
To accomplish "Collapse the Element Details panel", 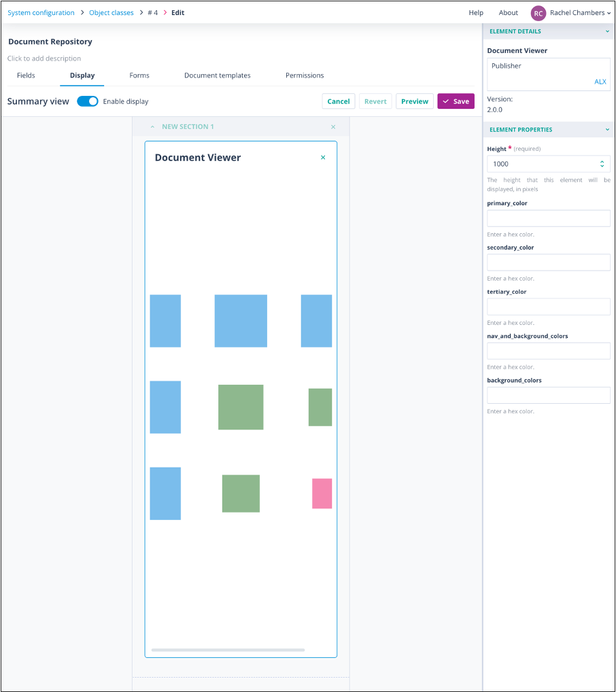I will (607, 31).
